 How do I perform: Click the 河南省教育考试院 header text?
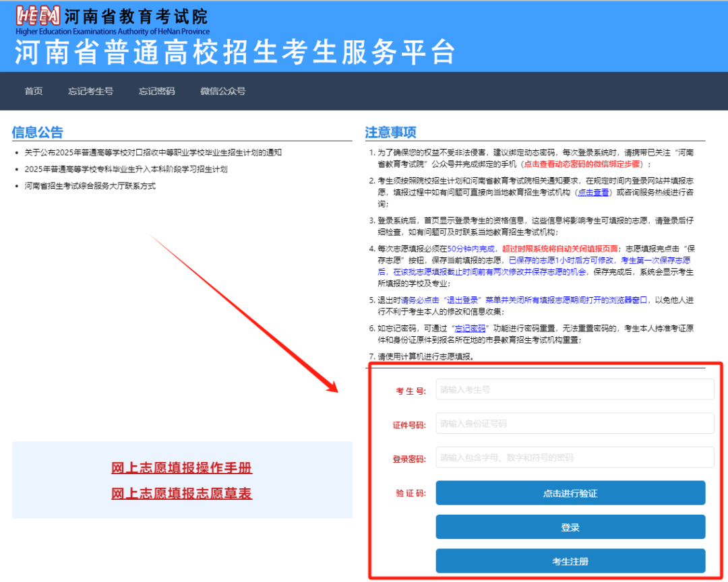pyautogui.click(x=136, y=17)
